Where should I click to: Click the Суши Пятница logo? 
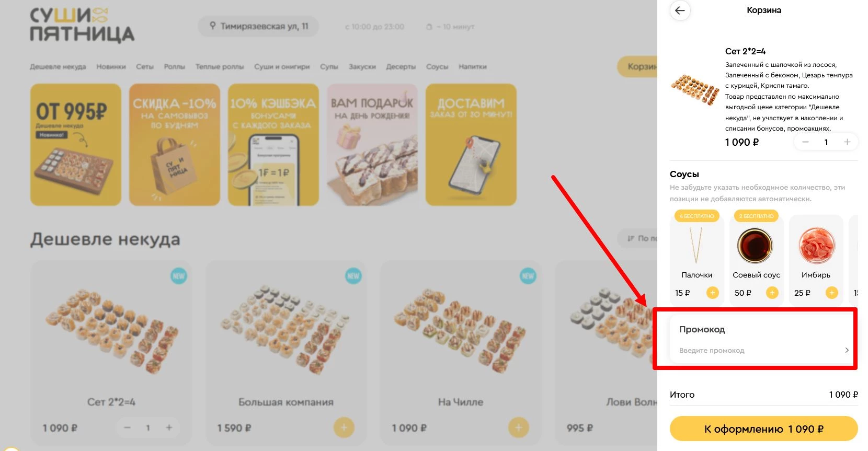82,25
